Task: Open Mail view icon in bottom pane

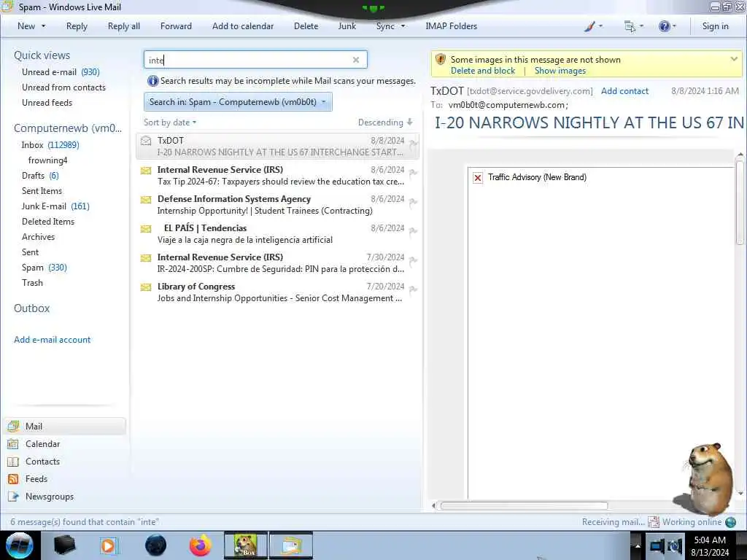Action: [x=13, y=426]
